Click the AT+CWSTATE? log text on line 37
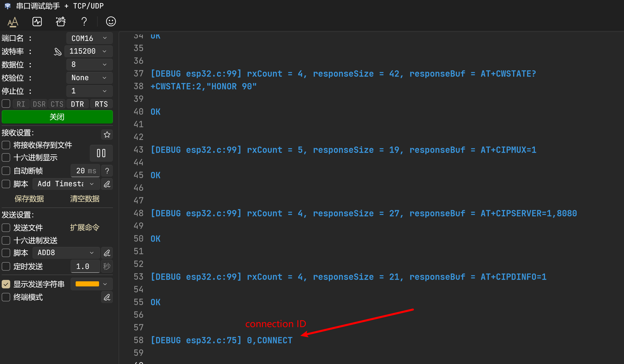The width and height of the screenshot is (624, 364). click(x=508, y=74)
